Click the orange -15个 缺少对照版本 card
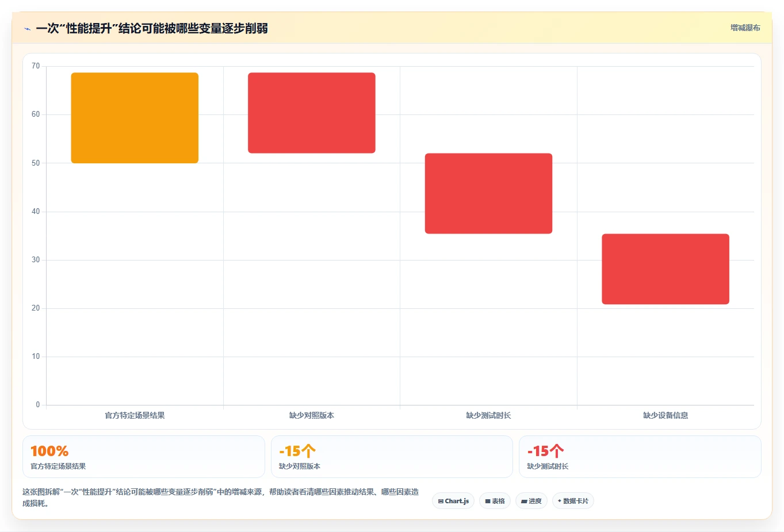The height and width of the screenshot is (532, 784). point(392,457)
